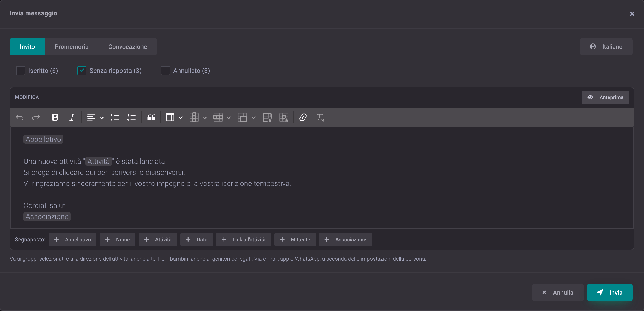Screen dimensions: 644x311
Task: Open table properties icon
Action: click(x=267, y=117)
